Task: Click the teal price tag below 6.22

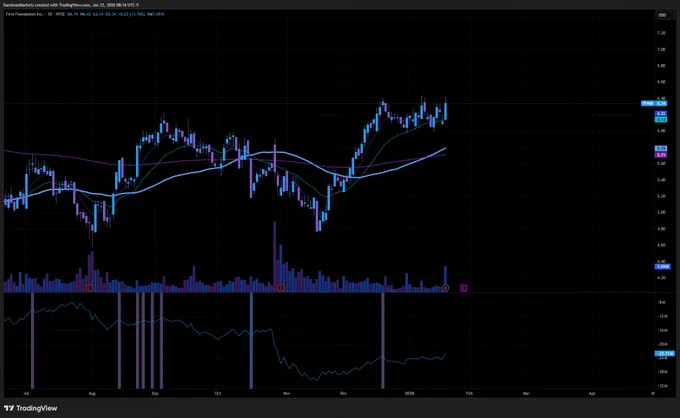Action: [661, 119]
